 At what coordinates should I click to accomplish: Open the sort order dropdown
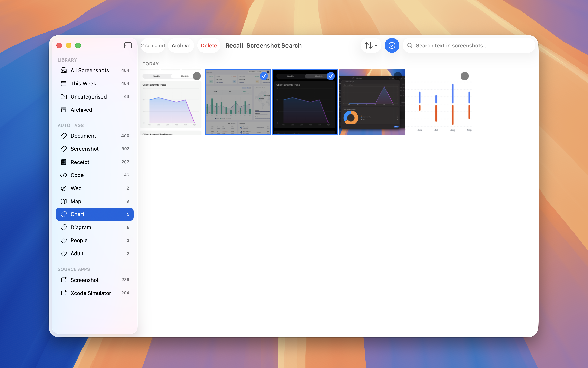(x=371, y=46)
